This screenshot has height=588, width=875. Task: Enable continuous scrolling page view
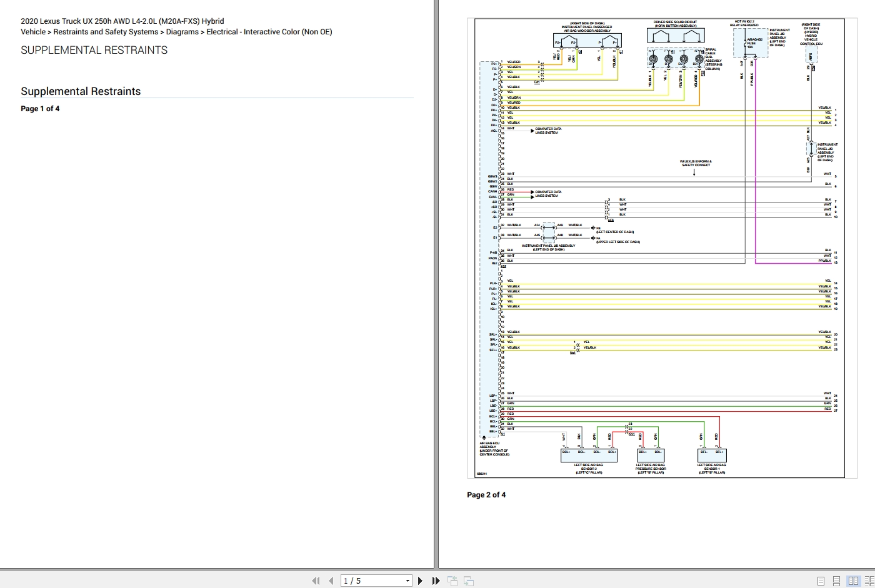point(837,581)
